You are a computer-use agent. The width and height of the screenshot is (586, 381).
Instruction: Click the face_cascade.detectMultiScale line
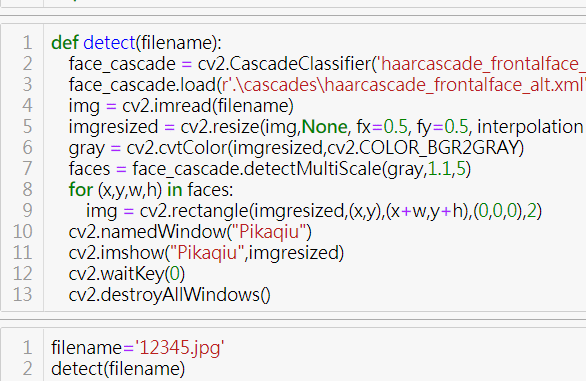click(x=270, y=169)
